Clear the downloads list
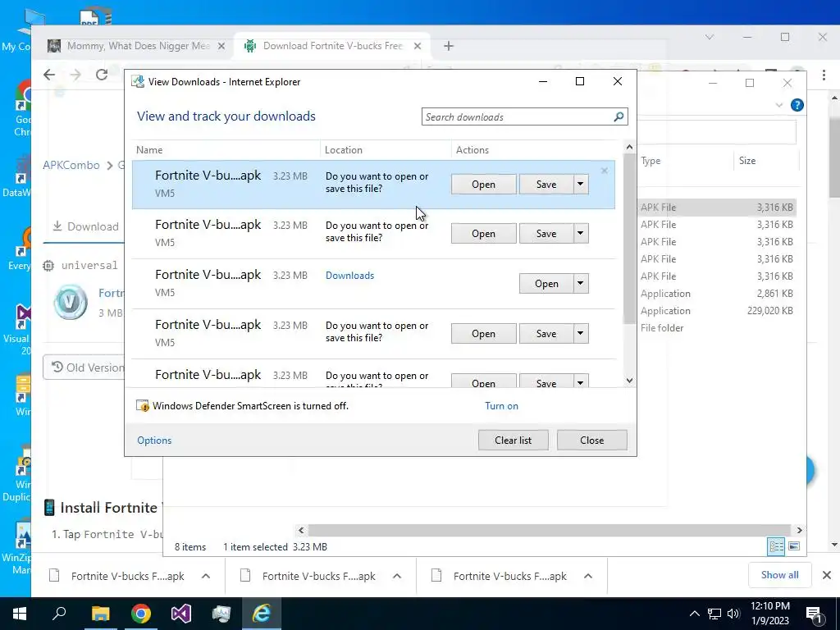The height and width of the screenshot is (630, 840). [x=514, y=440]
